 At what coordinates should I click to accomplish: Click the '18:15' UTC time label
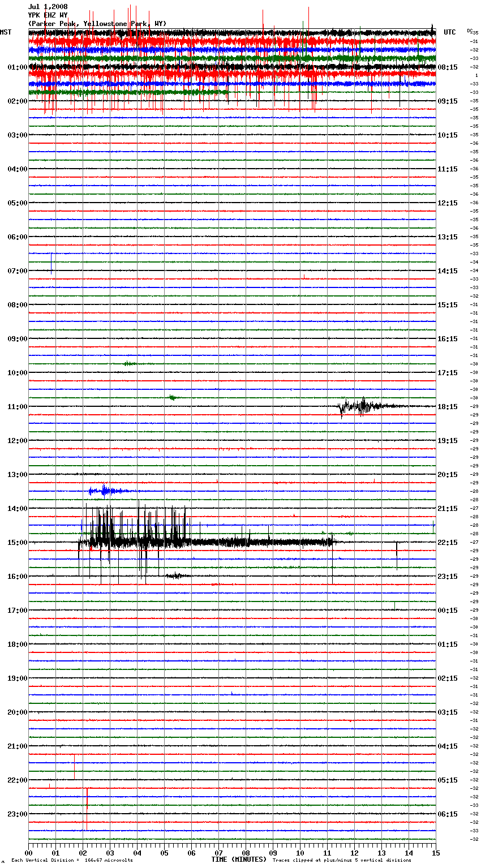pos(448,407)
